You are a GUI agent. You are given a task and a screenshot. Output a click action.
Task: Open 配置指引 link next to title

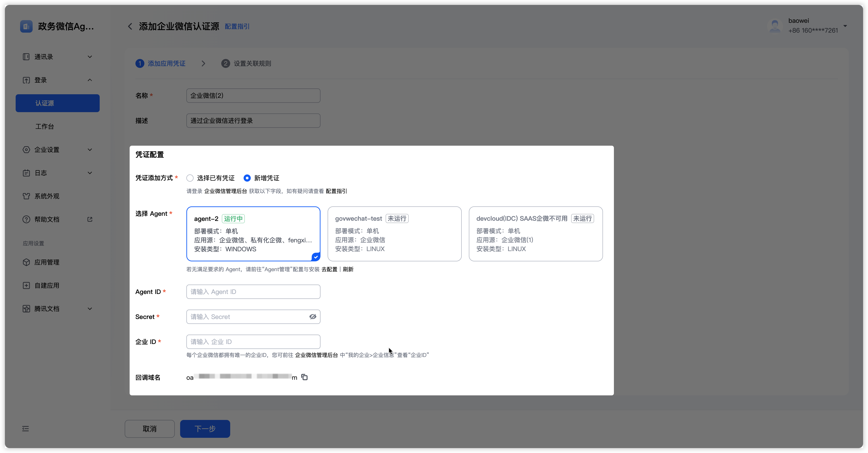237,26
